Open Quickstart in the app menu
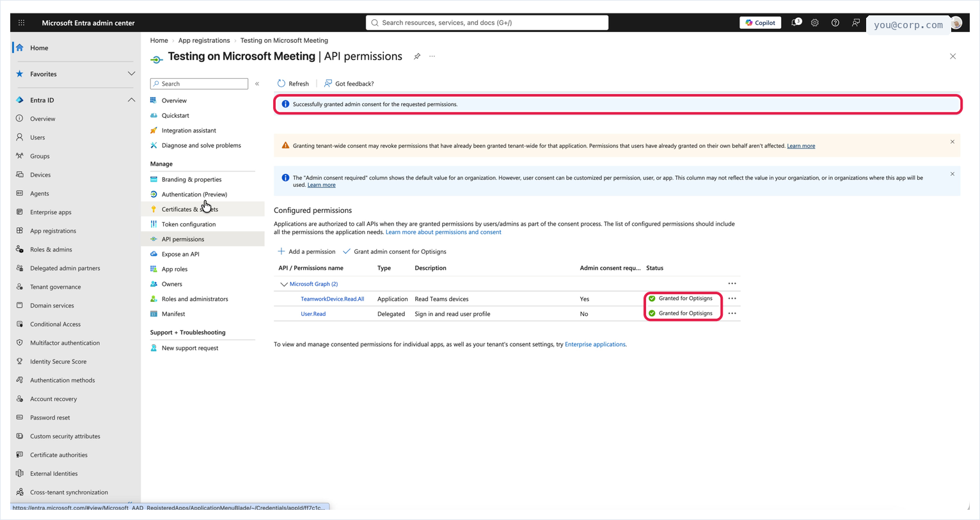This screenshot has height=520, width=980. (175, 116)
